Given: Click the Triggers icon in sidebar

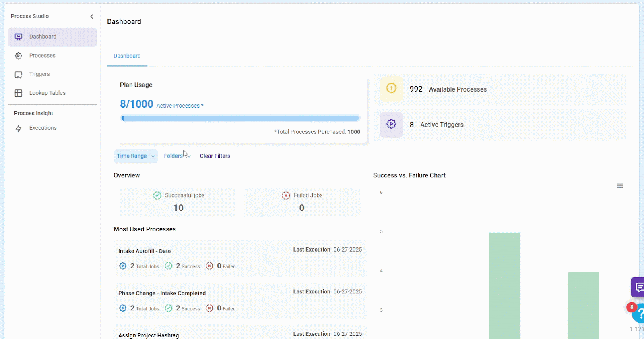Looking at the screenshot, I should point(19,75).
